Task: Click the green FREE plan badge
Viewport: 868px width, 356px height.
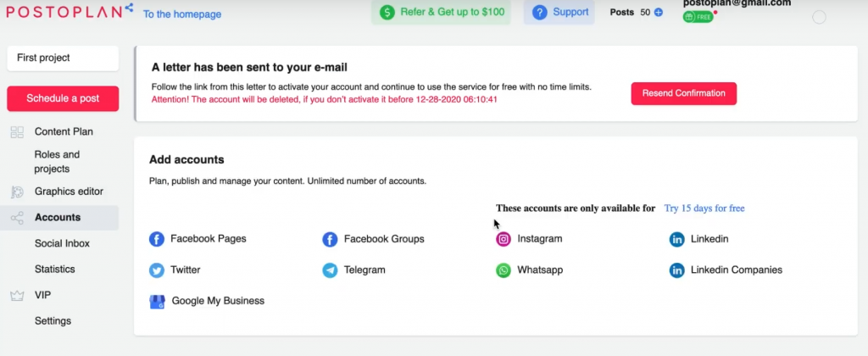Action: [x=698, y=17]
